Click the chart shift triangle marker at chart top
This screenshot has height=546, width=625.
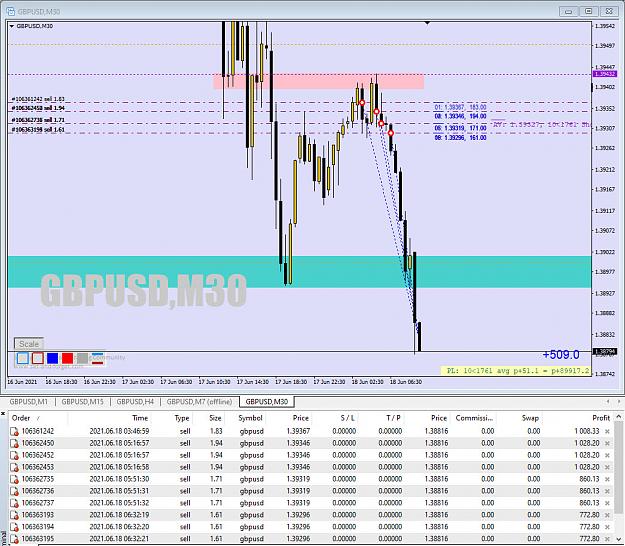tap(427, 23)
